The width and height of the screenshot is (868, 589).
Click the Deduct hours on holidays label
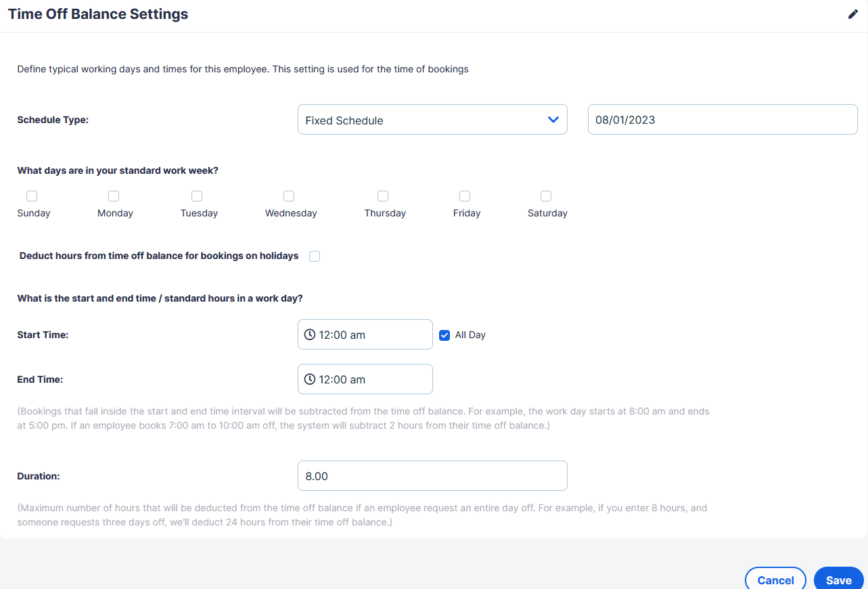coord(159,256)
